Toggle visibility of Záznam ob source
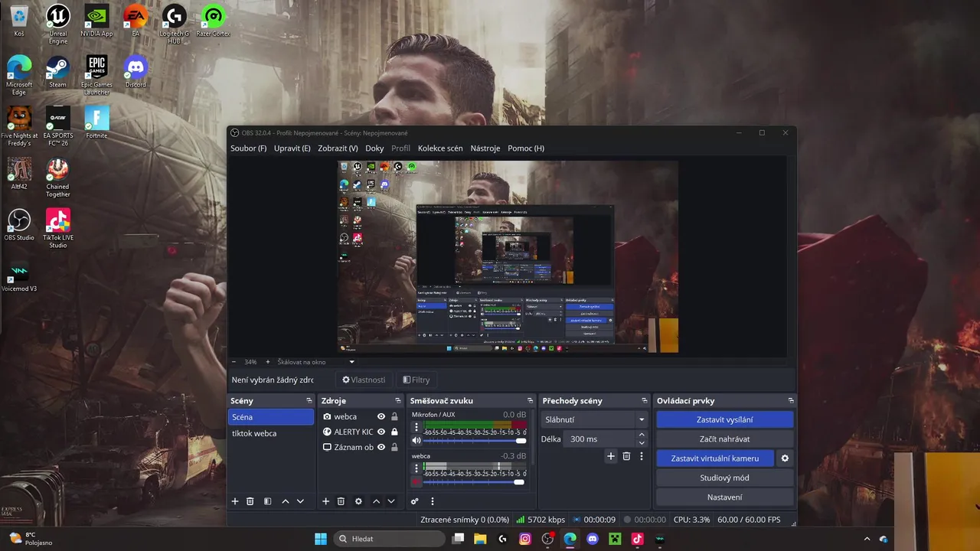This screenshot has height=551, width=980. tap(381, 447)
